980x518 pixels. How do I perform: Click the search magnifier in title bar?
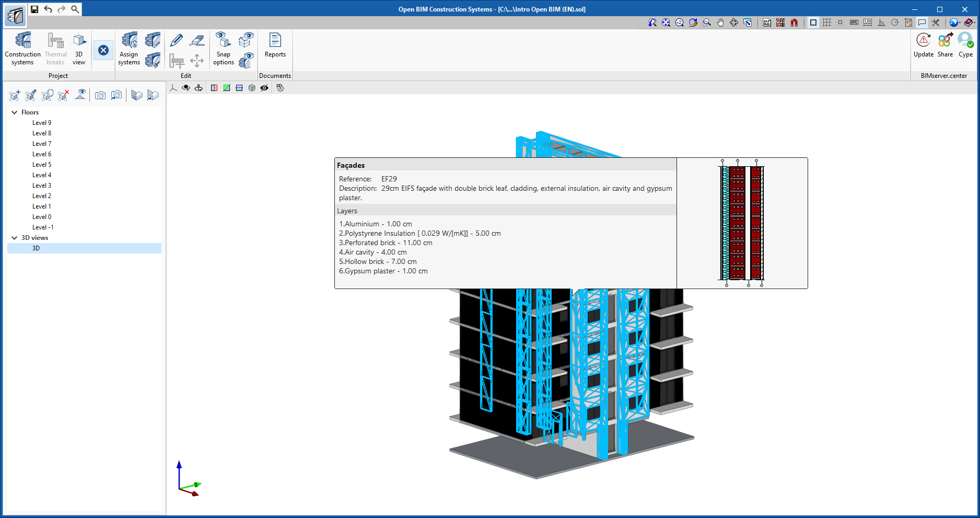tap(75, 9)
